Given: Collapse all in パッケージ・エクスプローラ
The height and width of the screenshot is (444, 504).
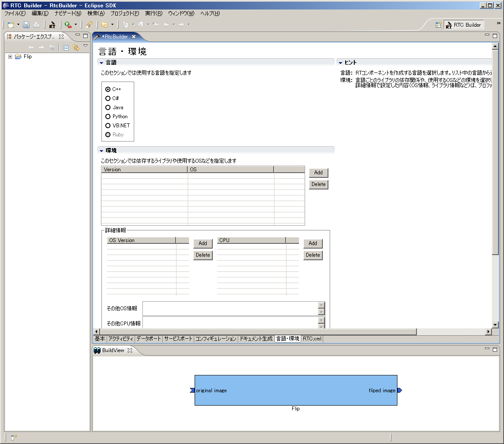Looking at the screenshot, I should click(x=66, y=47).
